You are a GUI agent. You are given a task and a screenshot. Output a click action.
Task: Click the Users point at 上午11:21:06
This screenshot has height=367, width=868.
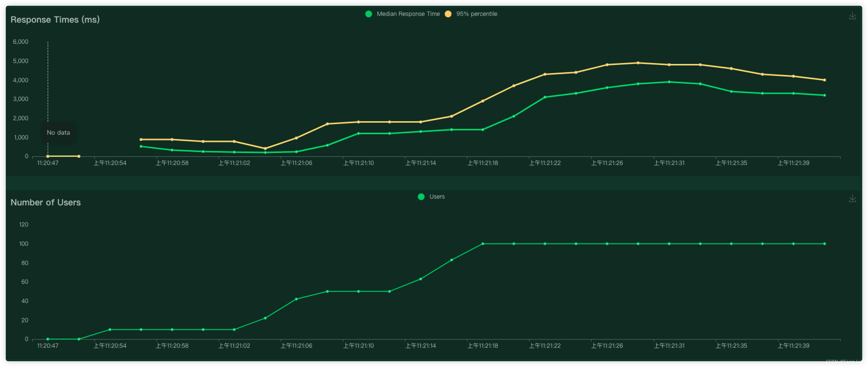tap(296, 299)
